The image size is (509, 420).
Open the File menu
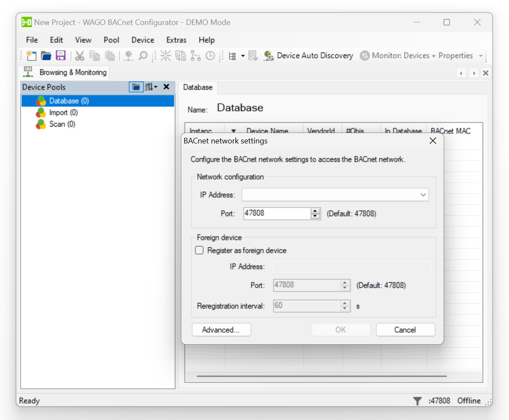32,40
